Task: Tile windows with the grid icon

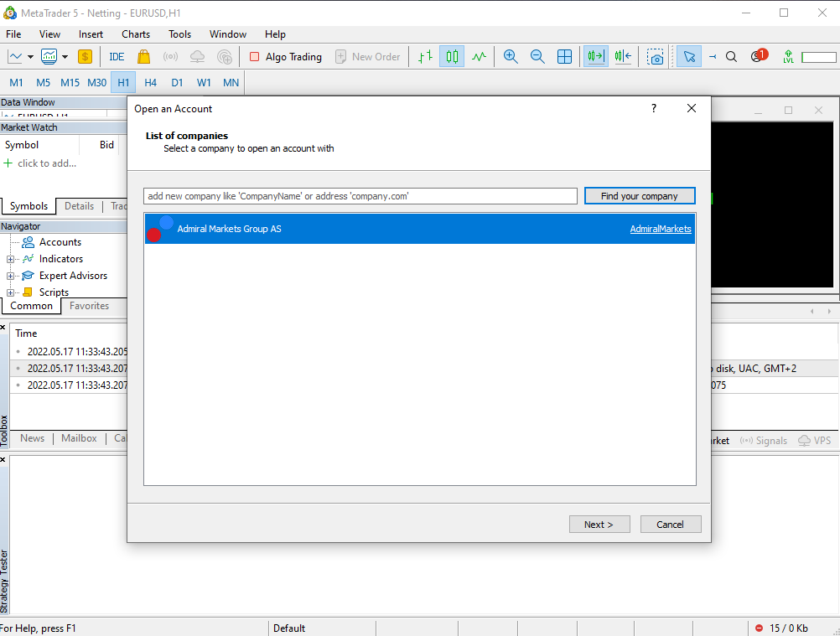Action: click(x=564, y=56)
